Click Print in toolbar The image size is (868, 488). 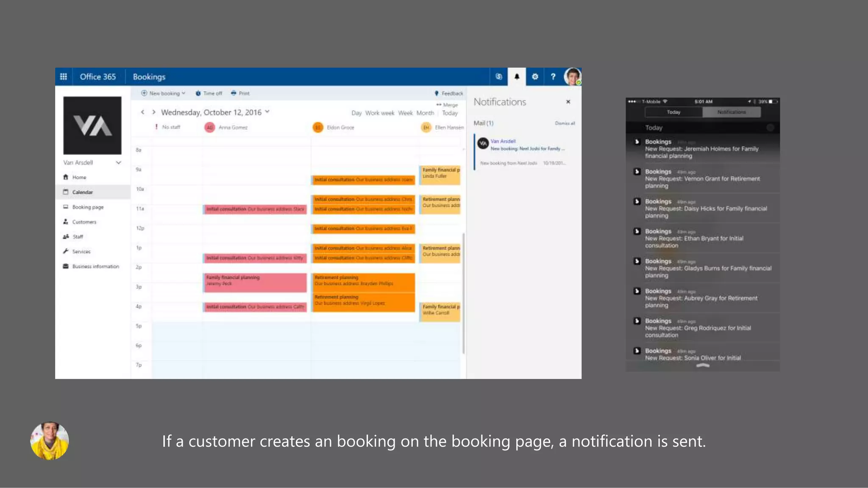pos(240,93)
